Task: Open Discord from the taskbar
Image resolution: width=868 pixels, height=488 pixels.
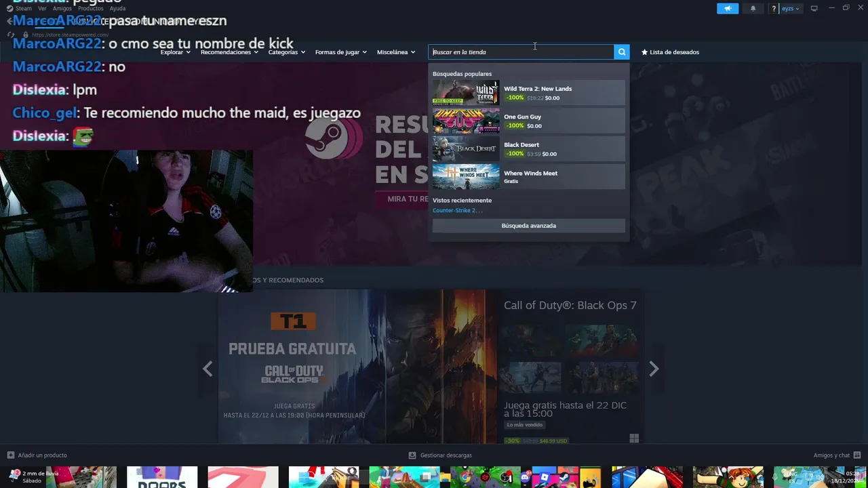Action: pyautogui.click(x=525, y=477)
